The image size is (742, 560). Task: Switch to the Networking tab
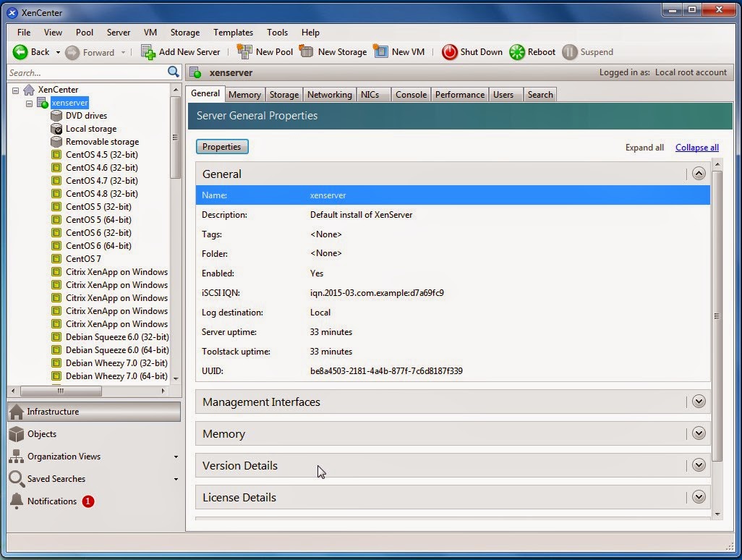pos(329,94)
